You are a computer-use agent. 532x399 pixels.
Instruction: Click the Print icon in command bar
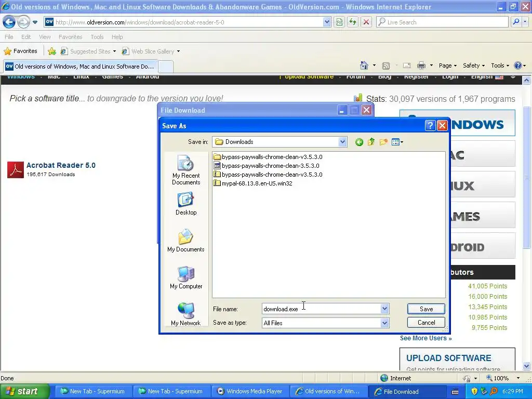pyautogui.click(x=421, y=65)
